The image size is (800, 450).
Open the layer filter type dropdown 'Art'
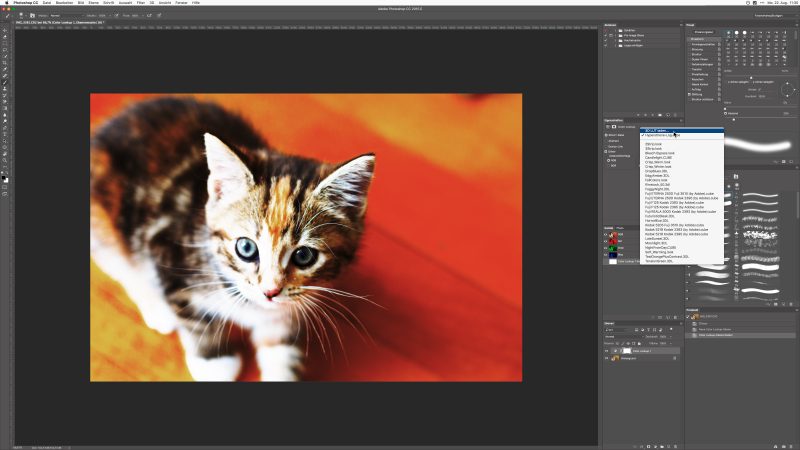(617, 330)
